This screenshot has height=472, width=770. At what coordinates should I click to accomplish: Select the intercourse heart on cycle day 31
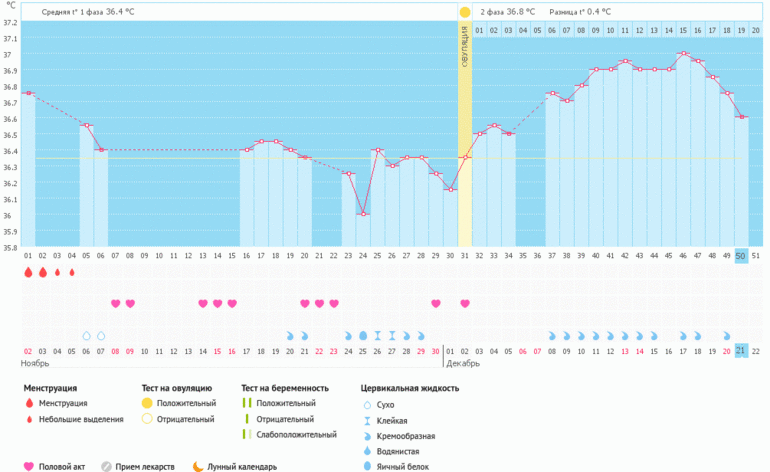[465, 303]
